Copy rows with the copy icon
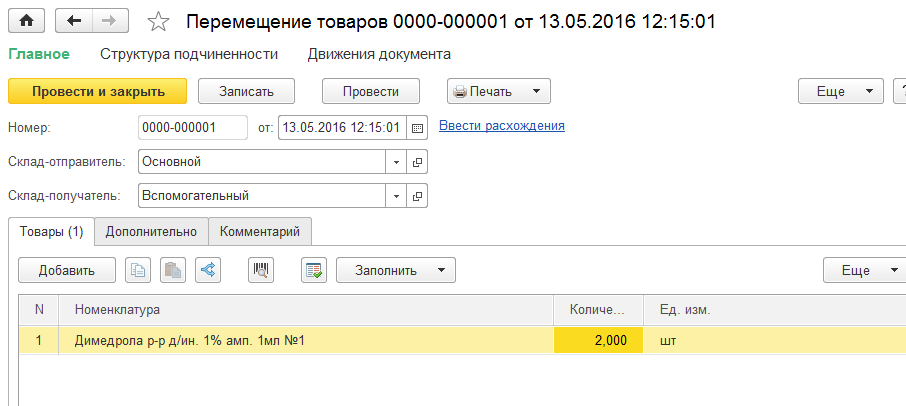 coord(138,270)
